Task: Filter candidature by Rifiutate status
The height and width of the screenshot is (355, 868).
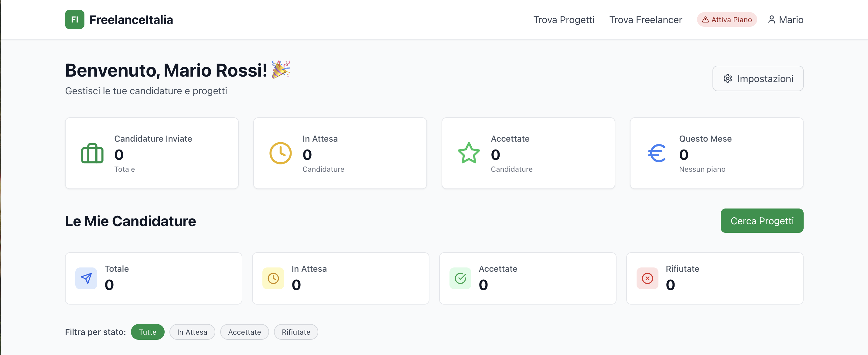Action: (x=296, y=332)
